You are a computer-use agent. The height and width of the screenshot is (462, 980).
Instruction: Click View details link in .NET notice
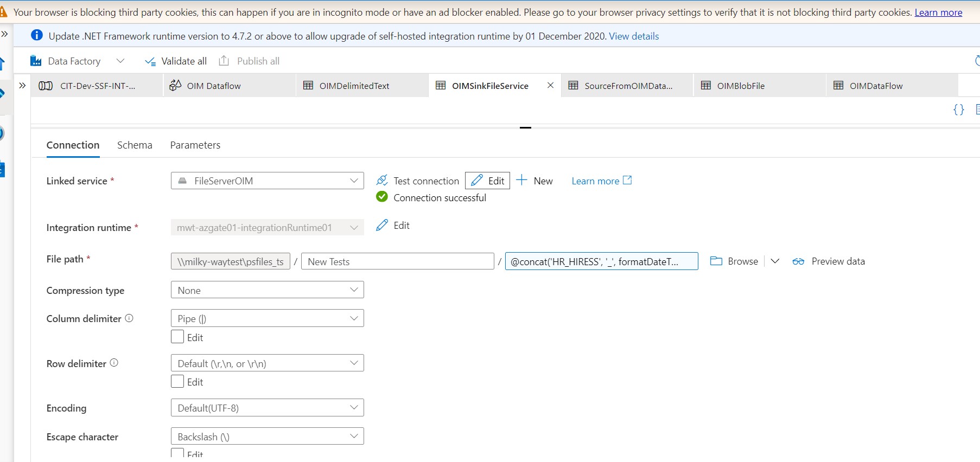pos(634,36)
